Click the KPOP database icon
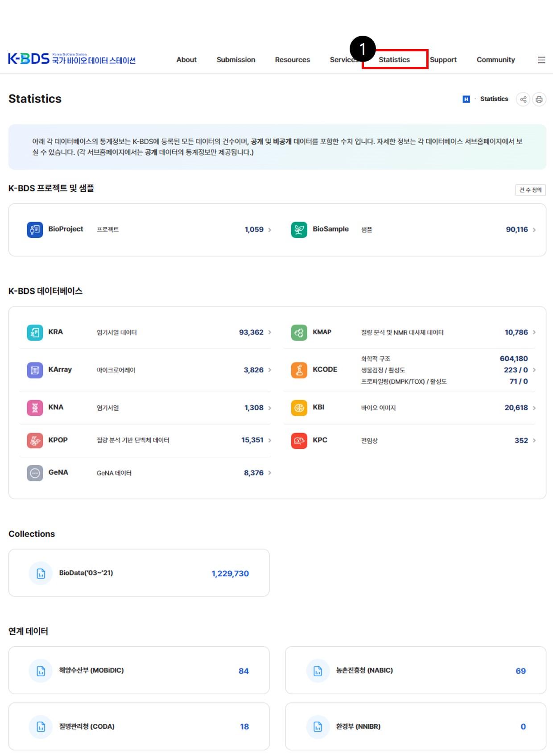553x756 pixels. (35, 441)
